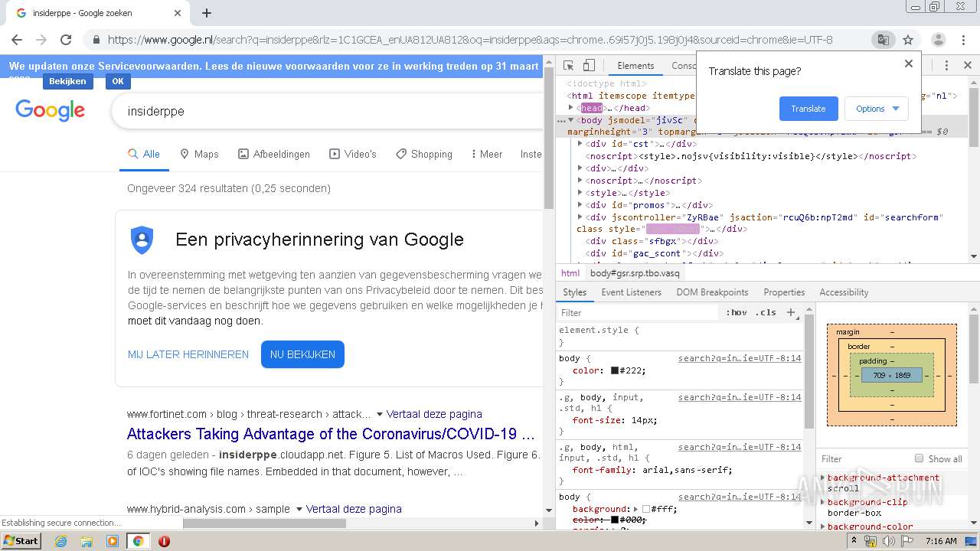
Task: Open the DOM Breakpoints tab
Action: click(x=712, y=292)
